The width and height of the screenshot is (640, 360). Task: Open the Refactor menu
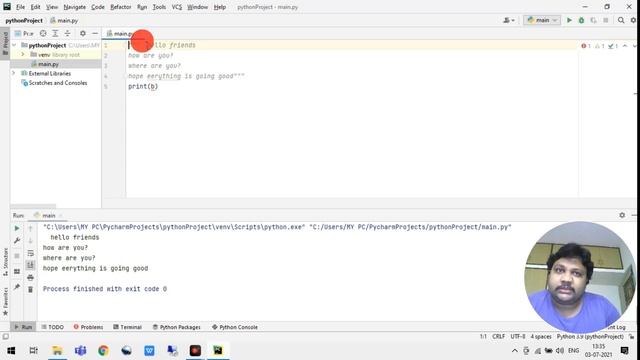[120, 7]
